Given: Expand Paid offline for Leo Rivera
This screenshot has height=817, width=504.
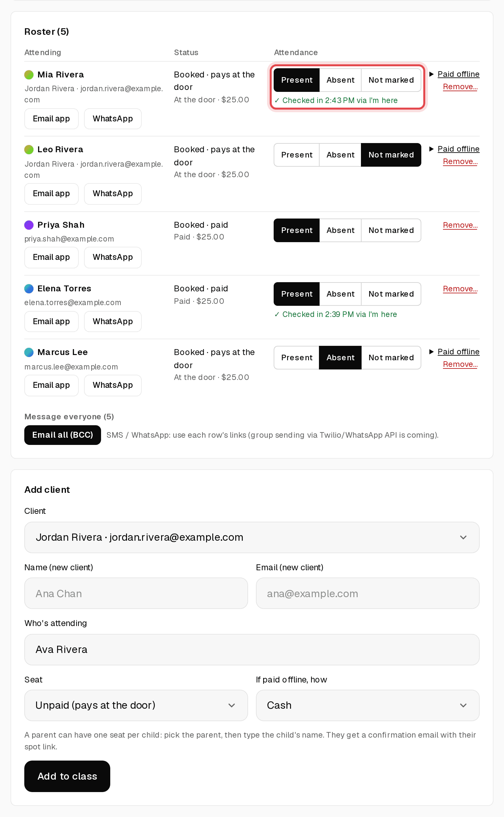Looking at the screenshot, I should (x=454, y=149).
